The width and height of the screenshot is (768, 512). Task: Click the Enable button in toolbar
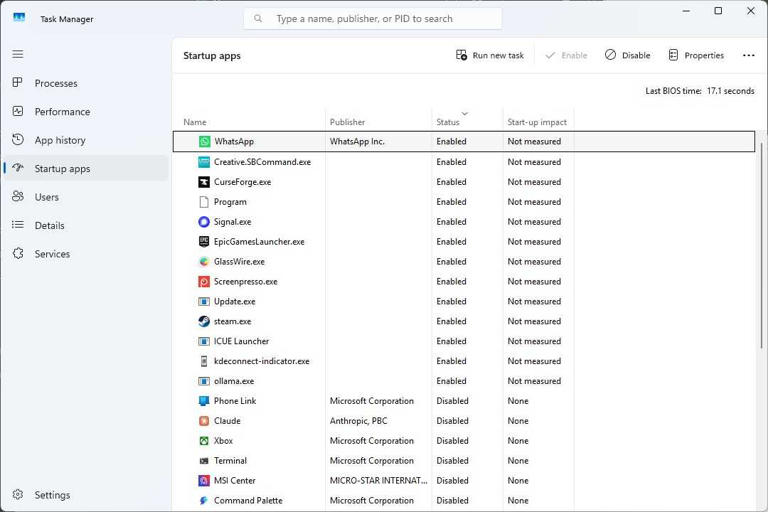(566, 55)
